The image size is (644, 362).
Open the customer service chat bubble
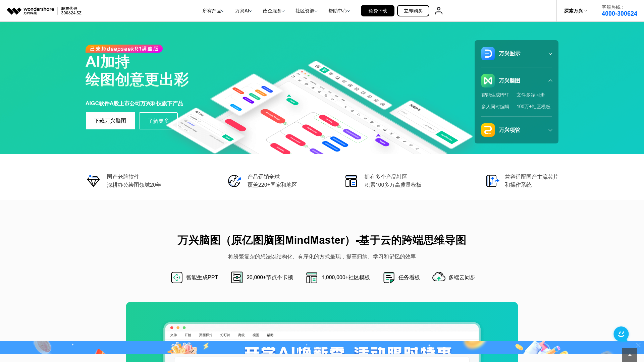(621, 334)
